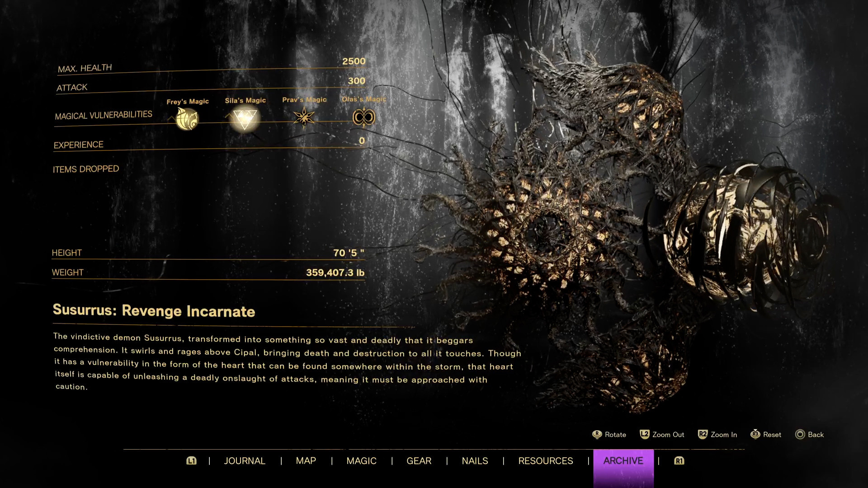This screenshot has height=488, width=868.
Task: Select the Frey's Magic vulnerability icon
Action: [187, 119]
